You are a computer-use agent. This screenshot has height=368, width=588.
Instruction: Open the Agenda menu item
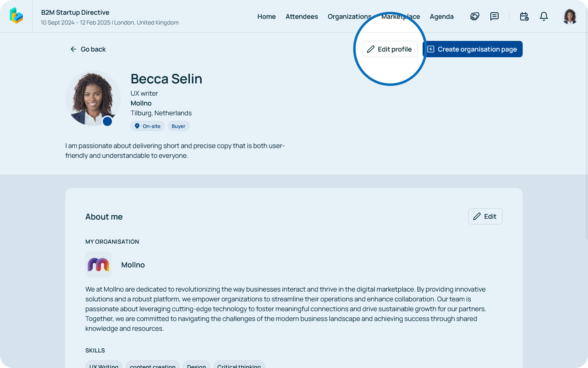pos(441,16)
